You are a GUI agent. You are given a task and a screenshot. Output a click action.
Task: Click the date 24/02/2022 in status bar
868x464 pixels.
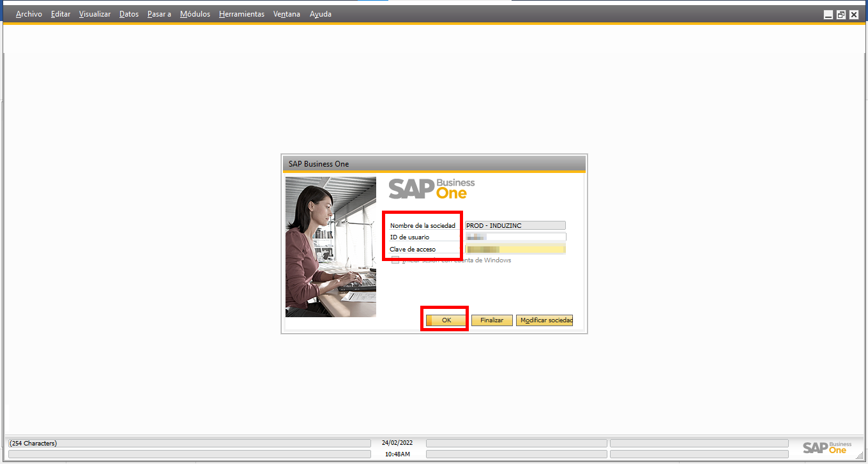(x=397, y=442)
